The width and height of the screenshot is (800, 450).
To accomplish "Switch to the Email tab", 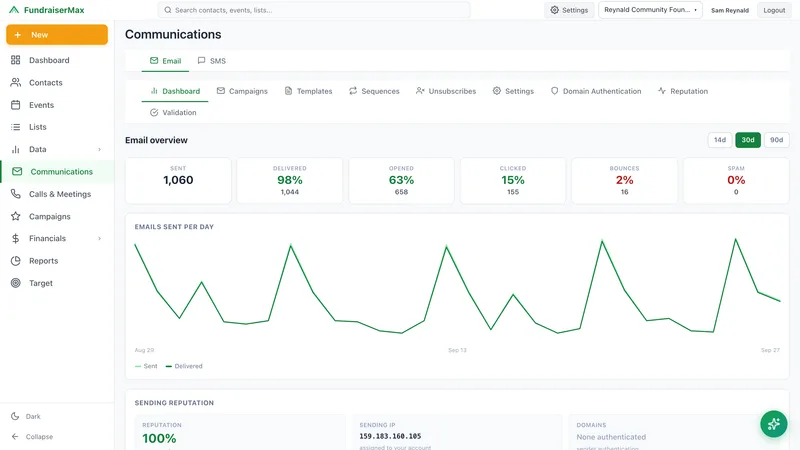I will pos(165,61).
